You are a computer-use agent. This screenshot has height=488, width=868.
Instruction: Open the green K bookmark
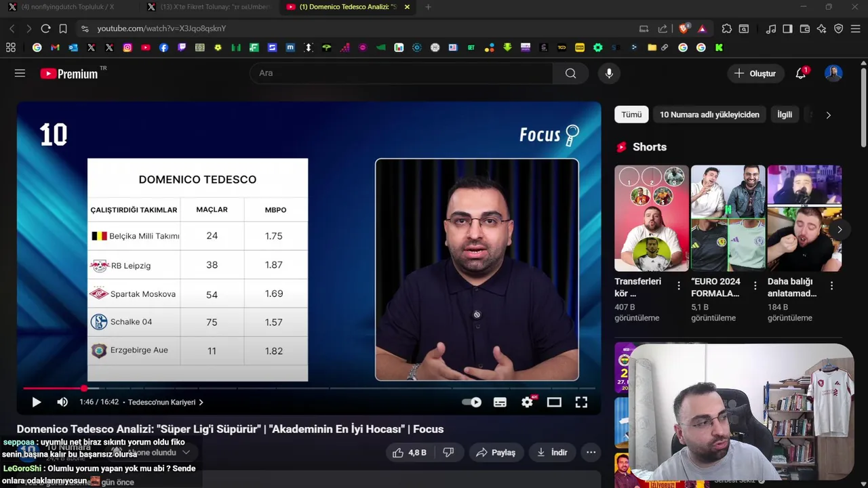tap(719, 47)
